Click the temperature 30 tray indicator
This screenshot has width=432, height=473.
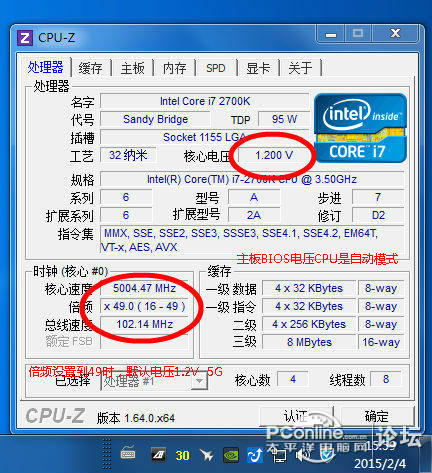click(x=182, y=455)
